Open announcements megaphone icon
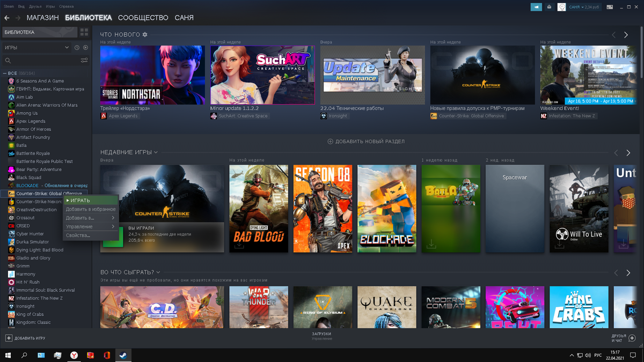 [x=536, y=7]
